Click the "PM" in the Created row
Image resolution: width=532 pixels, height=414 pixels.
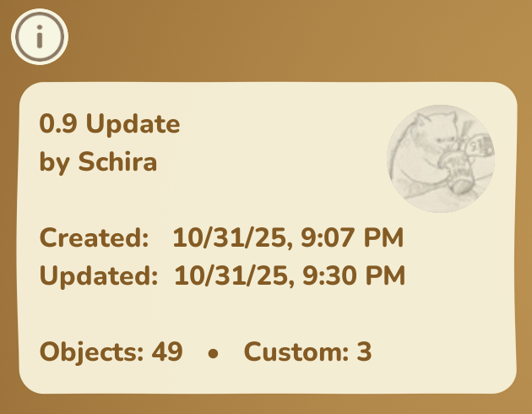(384, 238)
